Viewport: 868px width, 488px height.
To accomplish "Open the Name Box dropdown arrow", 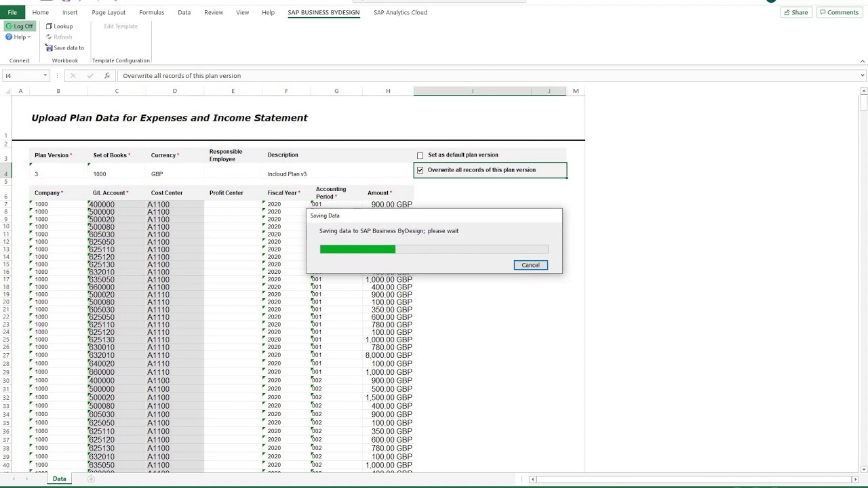I will click(x=45, y=76).
